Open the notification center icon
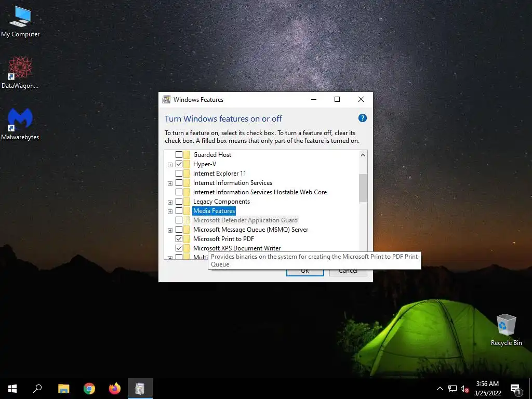 [x=515, y=389]
